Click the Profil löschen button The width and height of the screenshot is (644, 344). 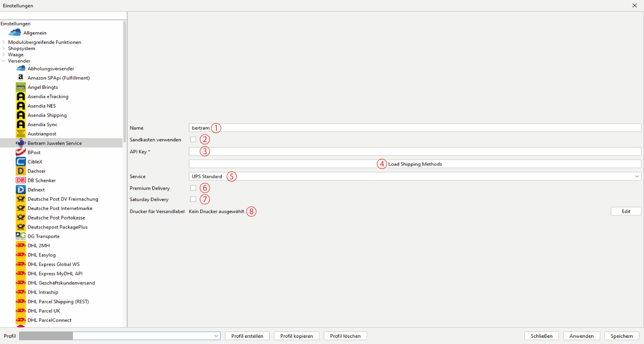(x=345, y=336)
